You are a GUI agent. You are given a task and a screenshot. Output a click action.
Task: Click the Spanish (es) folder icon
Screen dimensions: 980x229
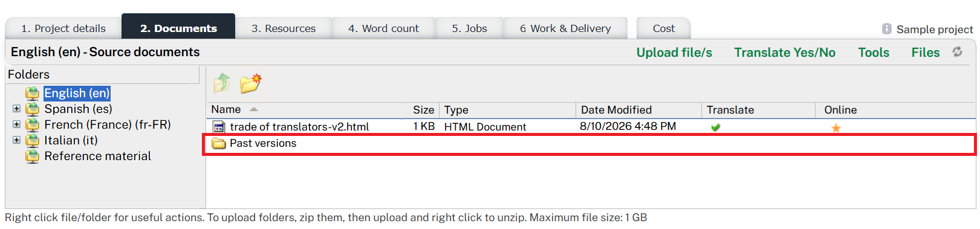click(x=32, y=109)
